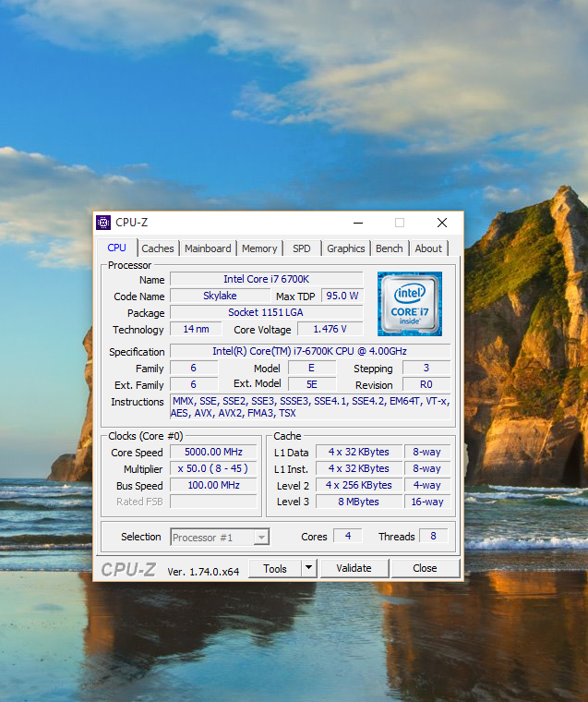Click the Level 3 16-way value
588x702 pixels.
[x=427, y=502]
